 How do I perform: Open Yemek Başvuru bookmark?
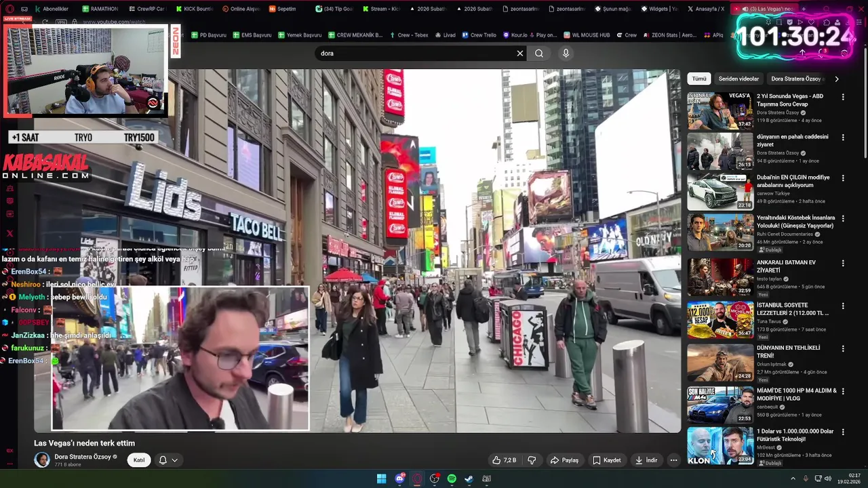pyautogui.click(x=299, y=35)
